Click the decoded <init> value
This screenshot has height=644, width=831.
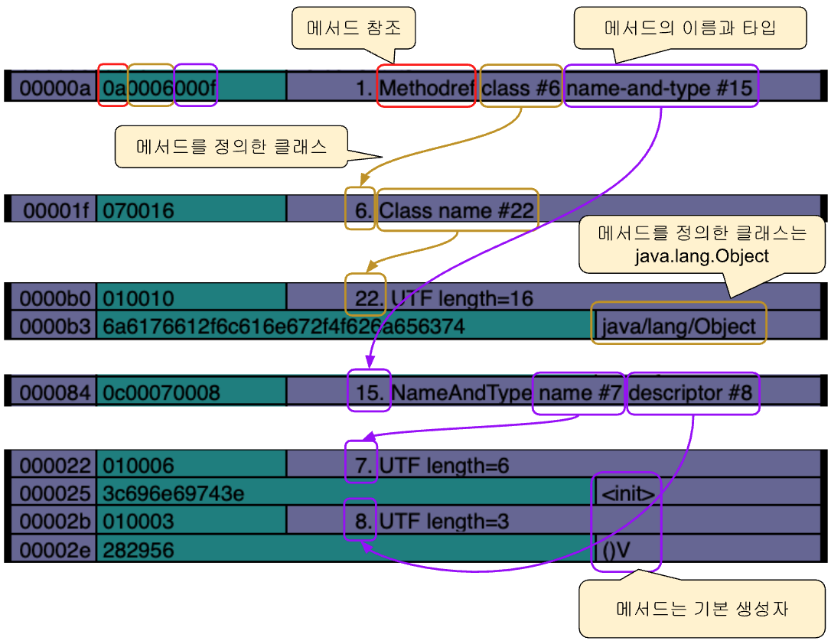click(628, 493)
